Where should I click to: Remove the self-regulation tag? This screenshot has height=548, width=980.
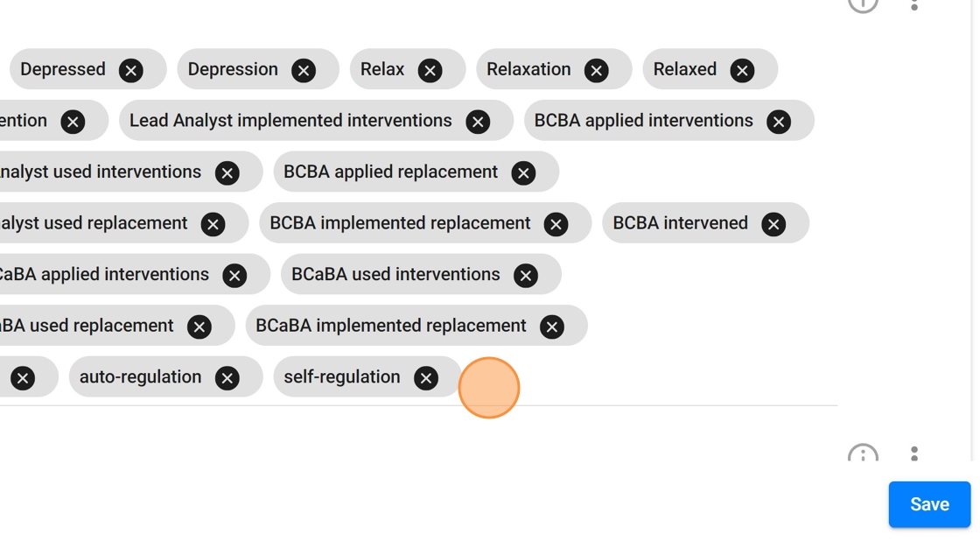coord(426,378)
